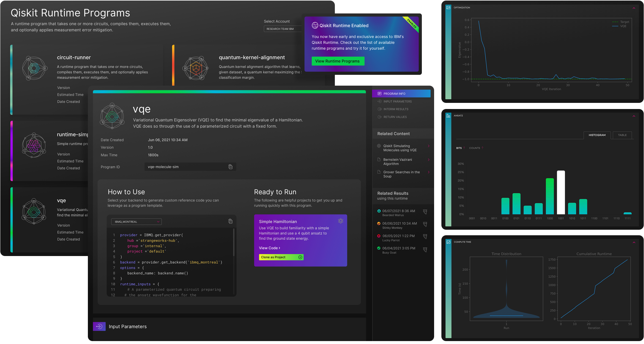Click the View Runtime Programs button
The width and height of the screenshot is (644, 344).
pyautogui.click(x=337, y=61)
